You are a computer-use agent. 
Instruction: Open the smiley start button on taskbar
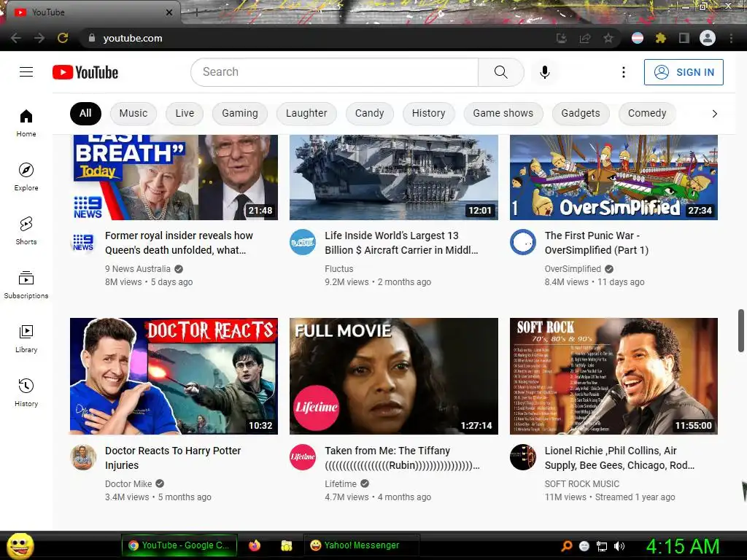pos(20,545)
